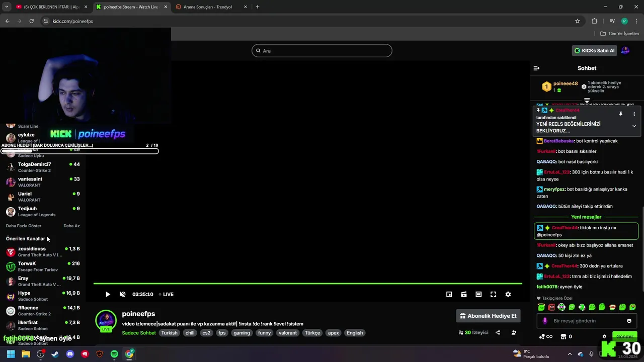Open the zeusidiouss recommended channel
The image size is (644, 362).
tap(43, 252)
